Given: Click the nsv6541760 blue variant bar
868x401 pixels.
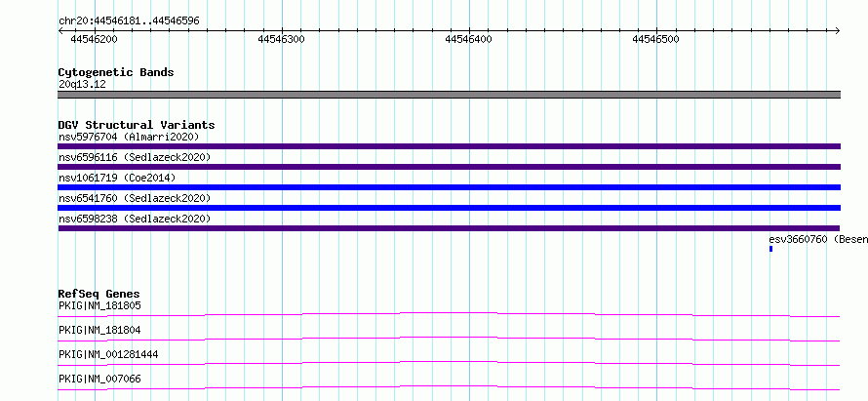Looking at the screenshot, I should click(449, 208).
